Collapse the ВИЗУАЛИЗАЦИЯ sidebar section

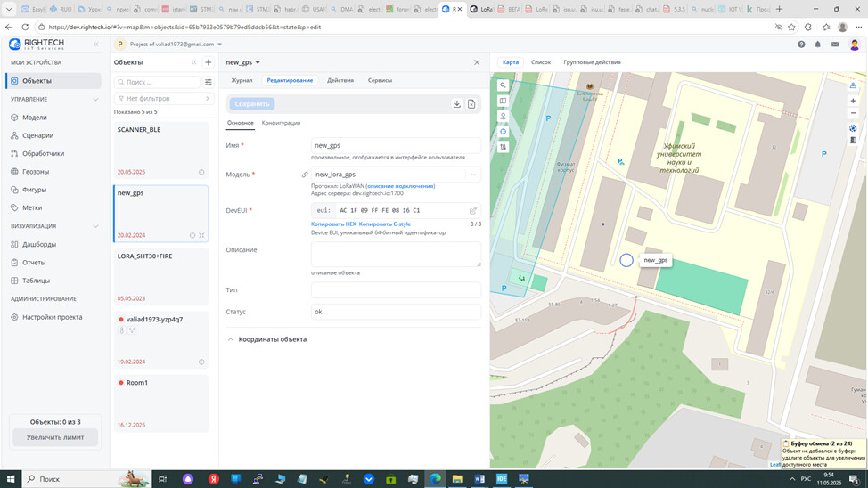(x=95, y=226)
